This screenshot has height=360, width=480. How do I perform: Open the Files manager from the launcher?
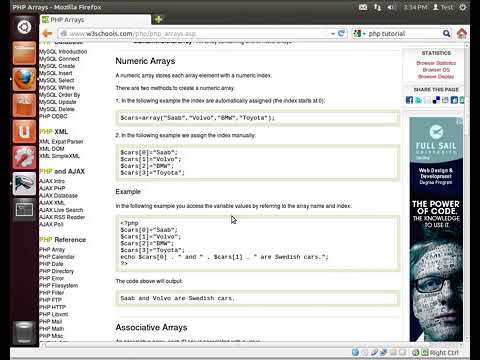[x=24, y=53]
